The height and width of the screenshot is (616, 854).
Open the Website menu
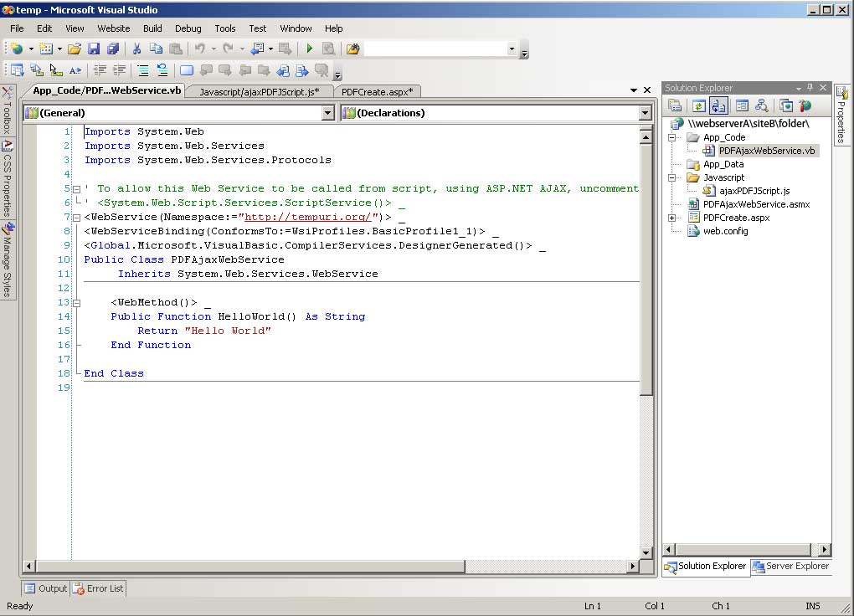coord(113,28)
